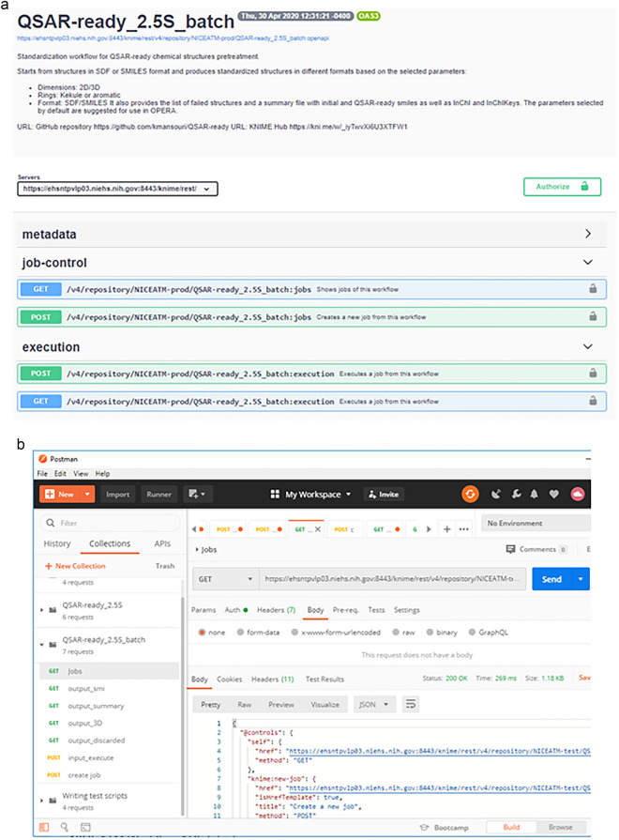Collapse the job-control section
Viewport: 619px width, 840px height.
point(588,262)
